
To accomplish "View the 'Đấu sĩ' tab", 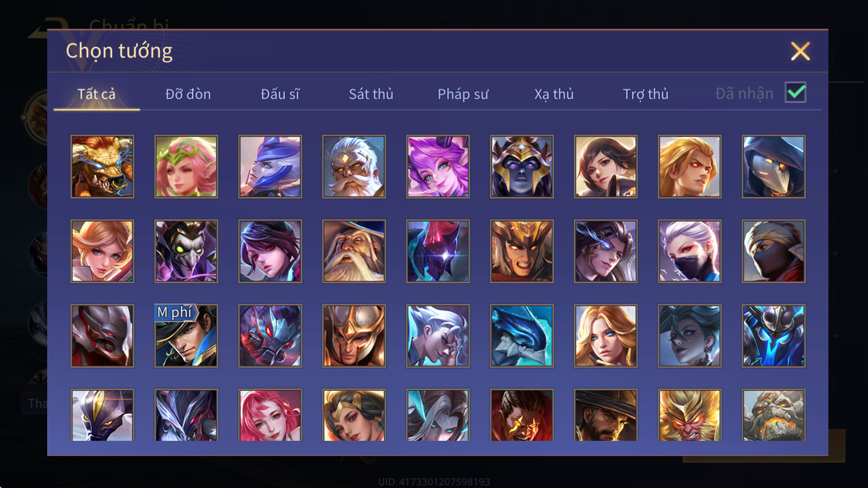I will pyautogui.click(x=280, y=94).
